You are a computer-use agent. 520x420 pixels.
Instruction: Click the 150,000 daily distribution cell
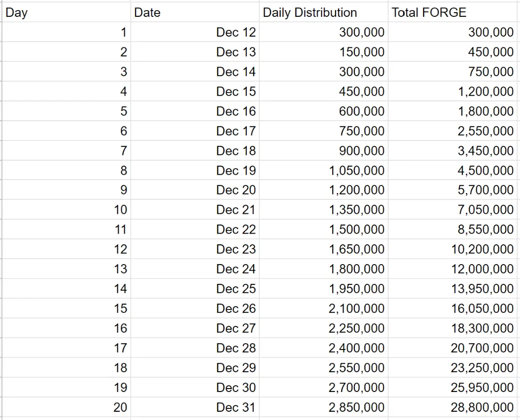pos(323,52)
